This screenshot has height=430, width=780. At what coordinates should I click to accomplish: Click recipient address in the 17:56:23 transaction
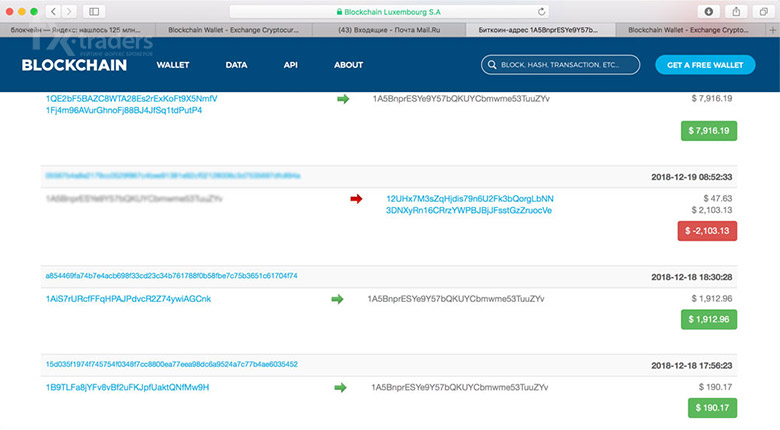tap(459, 388)
